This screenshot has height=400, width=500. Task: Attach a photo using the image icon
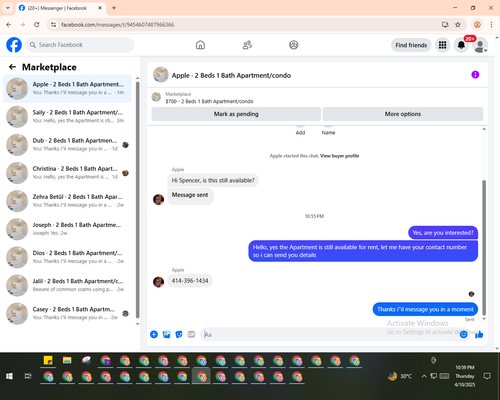[166, 334]
